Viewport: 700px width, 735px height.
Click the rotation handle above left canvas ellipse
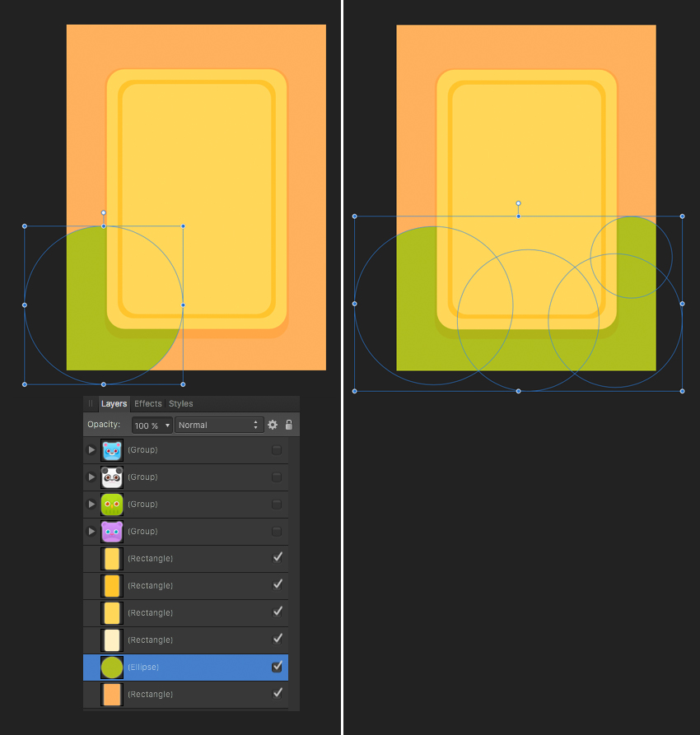tap(104, 213)
